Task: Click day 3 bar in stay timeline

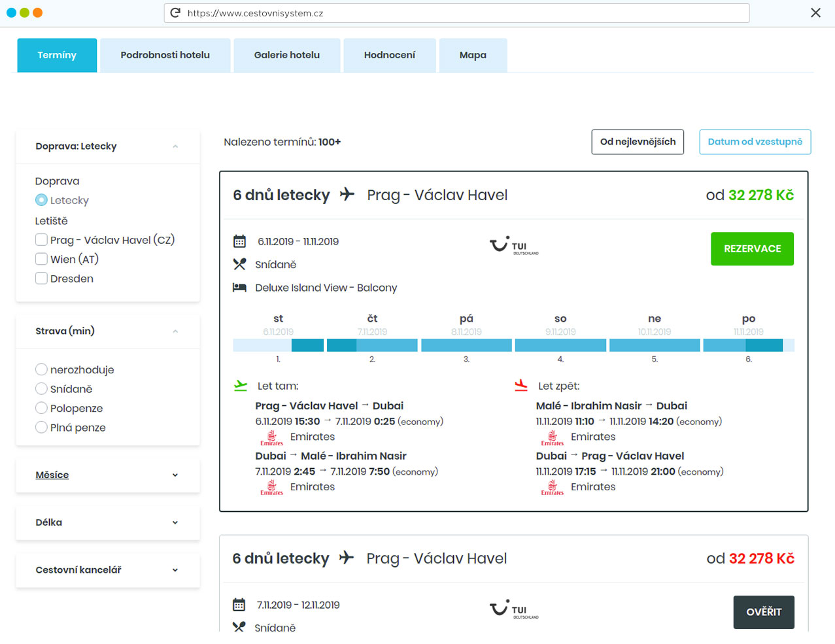Action: click(466, 345)
